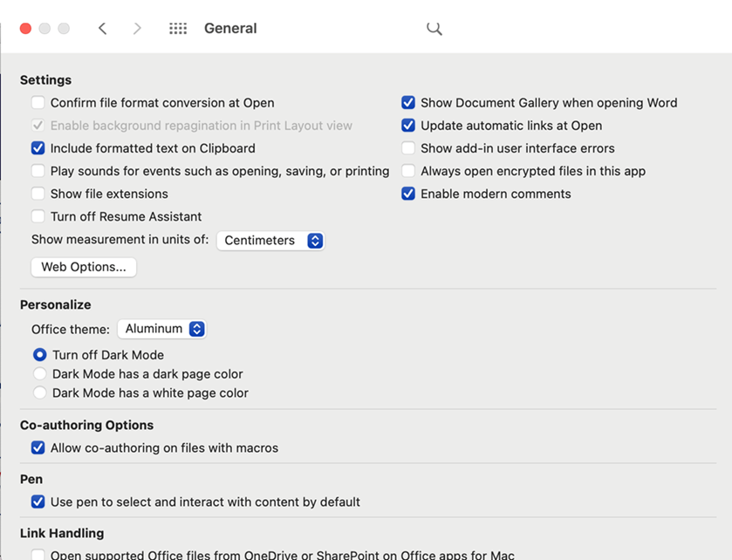Enable Show file extensions checkbox
The width and height of the screenshot is (732, 560).
(38, 194)
